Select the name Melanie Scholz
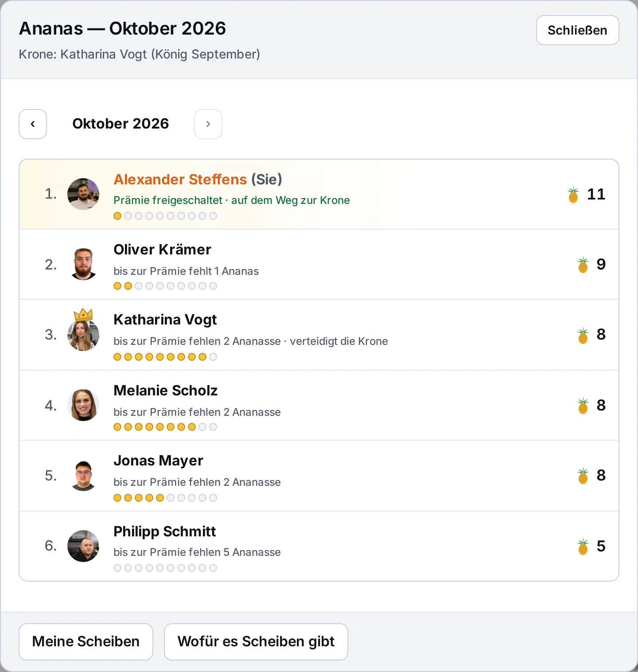Screen dimensions: 638x672 click(166, 391)
